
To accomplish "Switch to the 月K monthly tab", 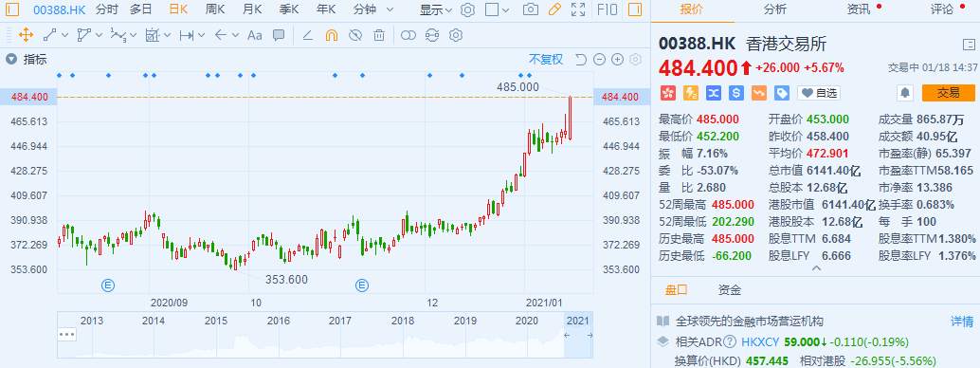I will coord(252,9).
